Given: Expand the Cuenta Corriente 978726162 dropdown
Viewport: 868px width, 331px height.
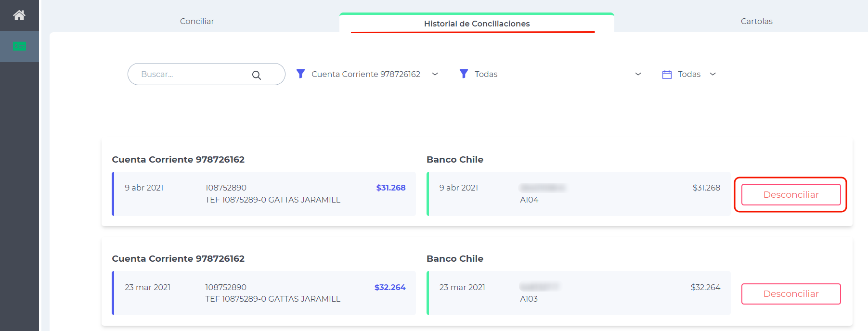Looking at the screenshot, I should (435, 74).
